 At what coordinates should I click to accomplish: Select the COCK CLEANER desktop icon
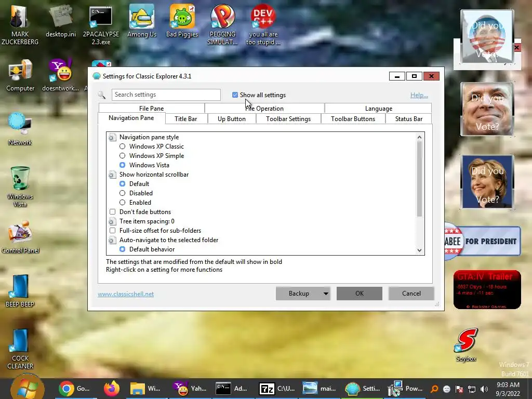point(20,349)
